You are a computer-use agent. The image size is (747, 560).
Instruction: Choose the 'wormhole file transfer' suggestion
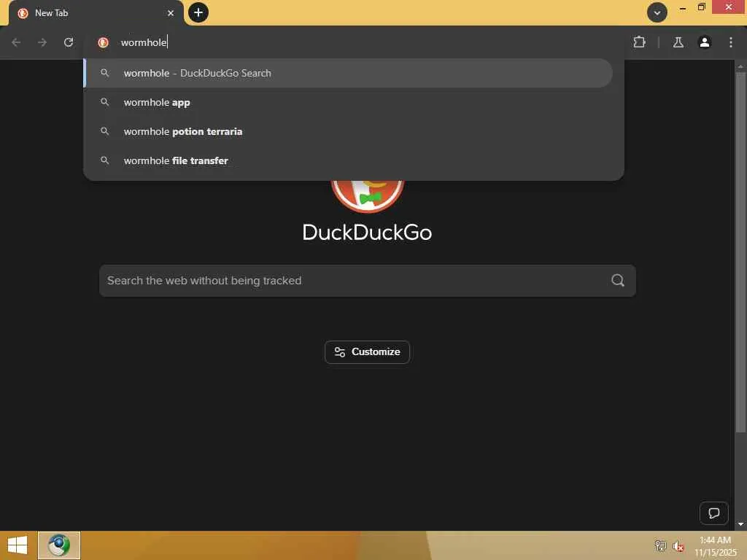(x=349, y=160)
